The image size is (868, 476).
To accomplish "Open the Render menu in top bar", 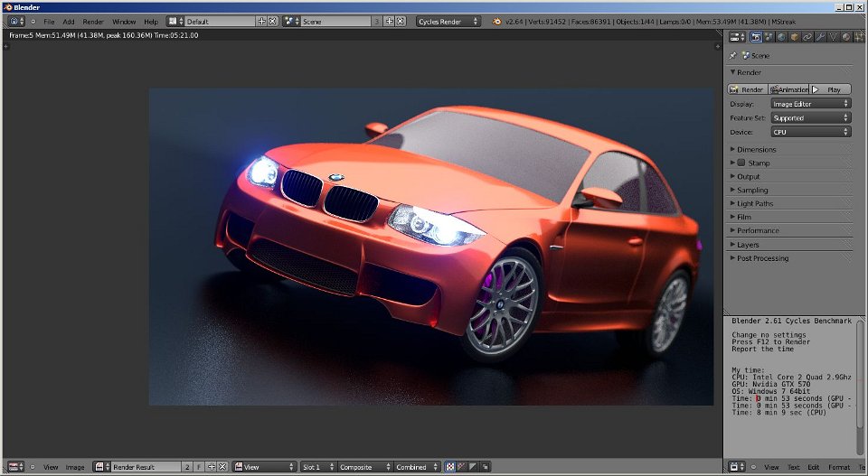I will coord(93,22).
